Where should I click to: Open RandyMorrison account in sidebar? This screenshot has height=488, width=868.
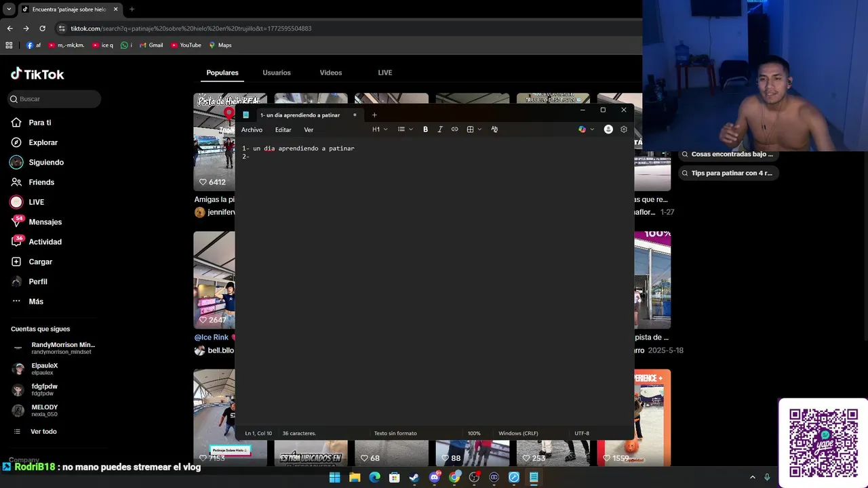pos(53,348)
